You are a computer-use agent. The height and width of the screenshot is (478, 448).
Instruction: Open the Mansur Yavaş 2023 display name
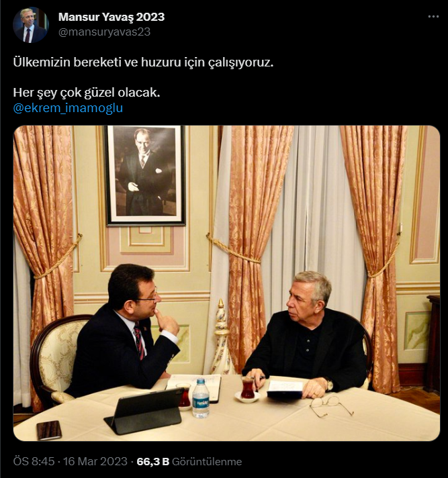[111, 17]
